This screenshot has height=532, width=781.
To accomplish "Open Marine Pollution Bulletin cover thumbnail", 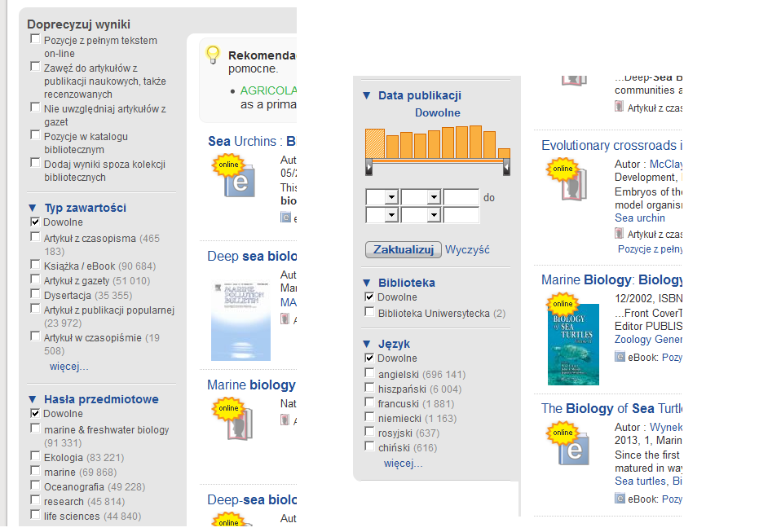I will tap(240, 322).
